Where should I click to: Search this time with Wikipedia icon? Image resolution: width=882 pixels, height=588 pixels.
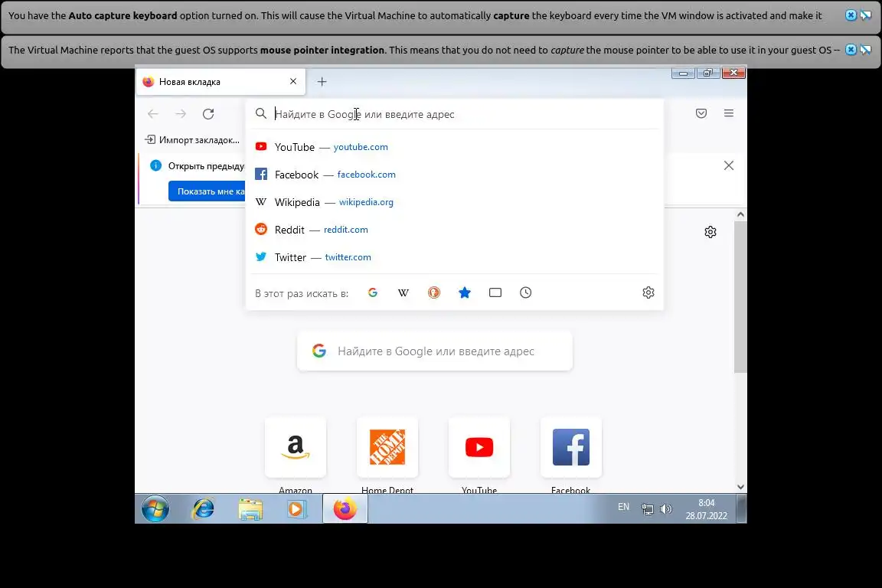coord(403,292)
